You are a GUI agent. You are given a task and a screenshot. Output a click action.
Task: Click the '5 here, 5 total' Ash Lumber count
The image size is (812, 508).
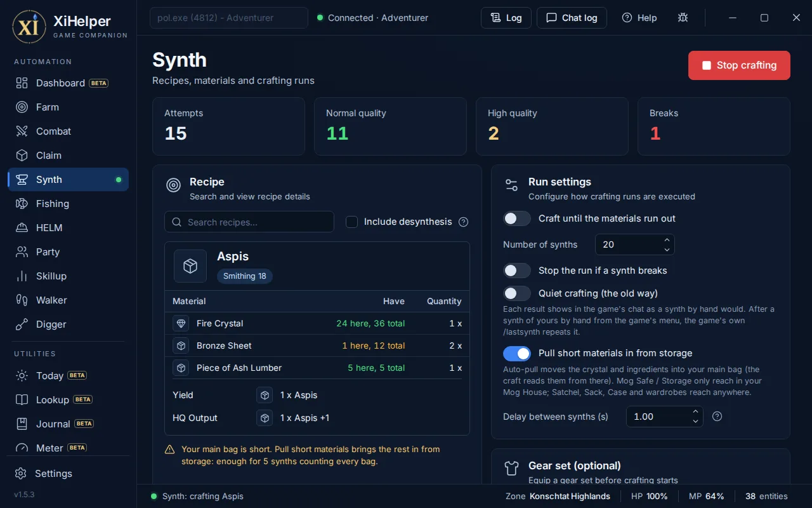click(x=376, y=368)
